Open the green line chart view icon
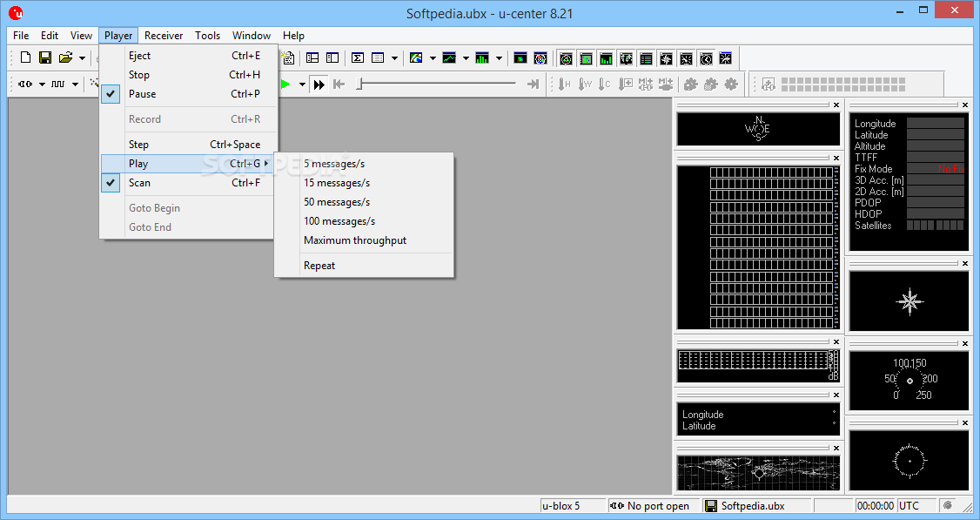This screenshot has width=980, height=520. (449, 58)
